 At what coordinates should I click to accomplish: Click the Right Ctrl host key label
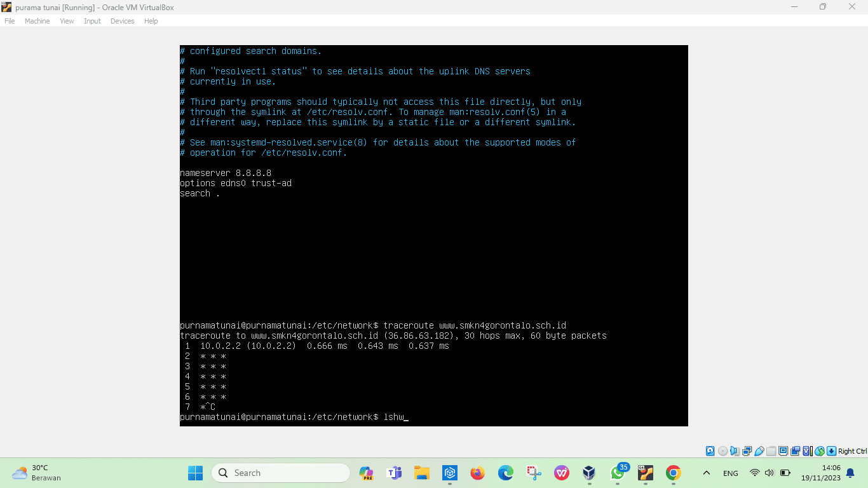(x=852, y=451)
